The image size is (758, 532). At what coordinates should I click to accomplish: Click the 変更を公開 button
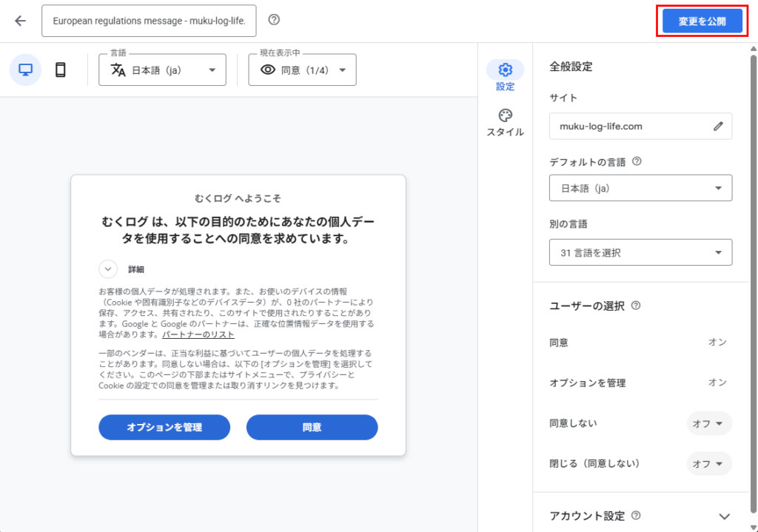(x=702, y=21)
